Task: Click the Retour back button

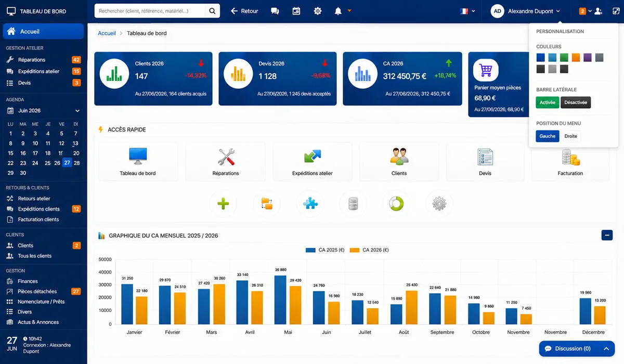Action: point(244,11)
